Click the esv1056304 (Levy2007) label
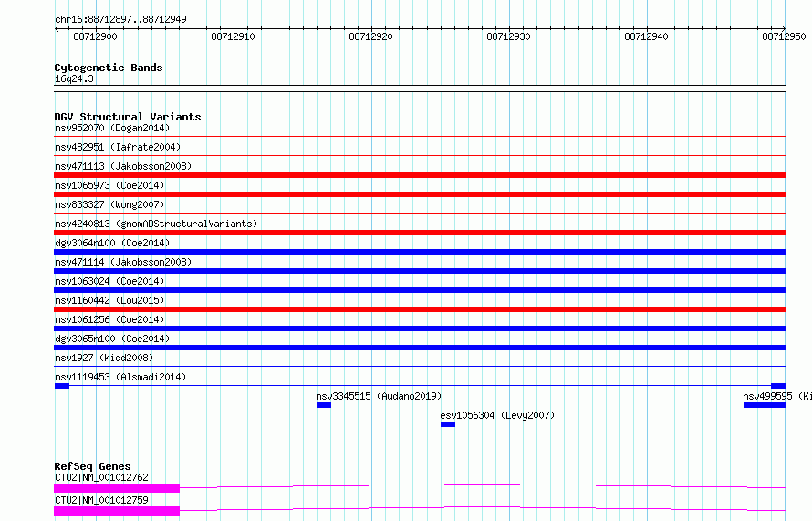Viewport: 812px width, 521px height. pyautogui.click(x=497, y=415)
